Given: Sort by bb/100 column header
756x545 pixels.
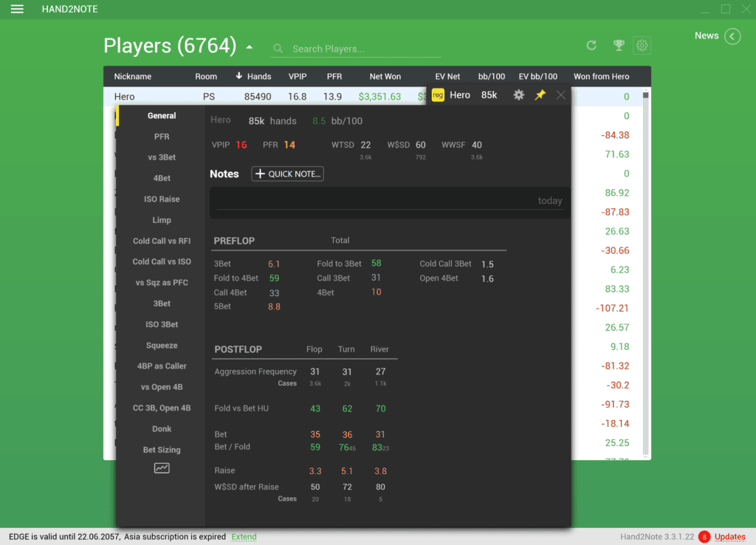Looking at the screenshot, I should tap(491, 76).
